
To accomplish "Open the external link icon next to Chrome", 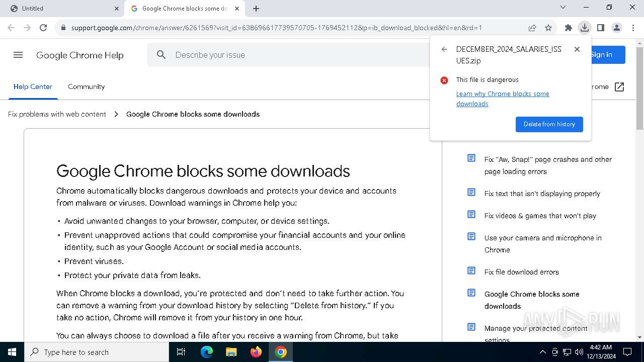I will 619,87.
